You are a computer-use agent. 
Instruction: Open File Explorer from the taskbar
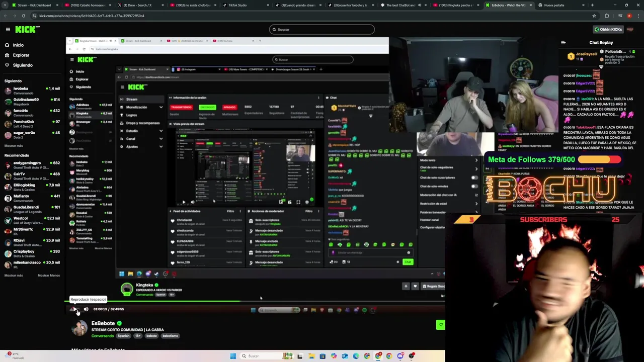click(311, 356)
